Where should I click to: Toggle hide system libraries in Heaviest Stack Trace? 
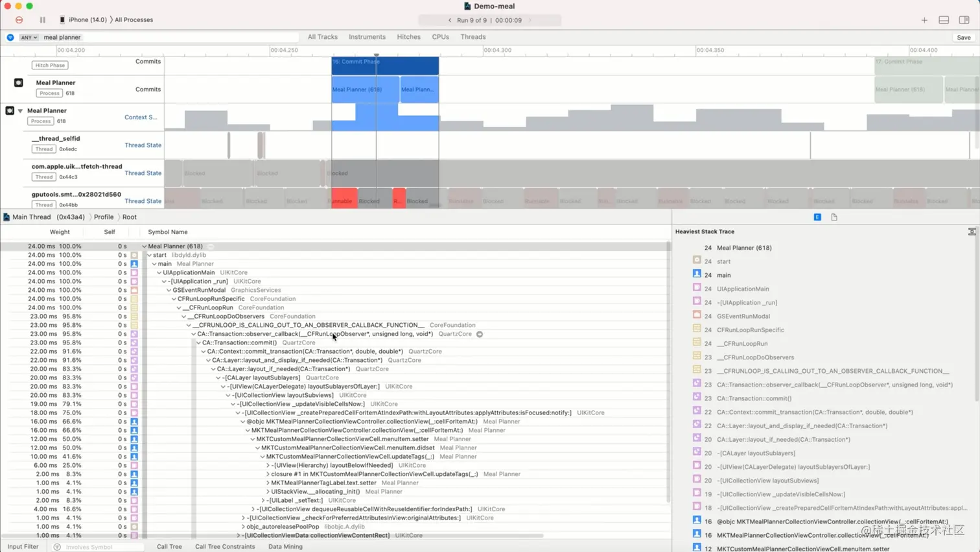tap(972, 232)
